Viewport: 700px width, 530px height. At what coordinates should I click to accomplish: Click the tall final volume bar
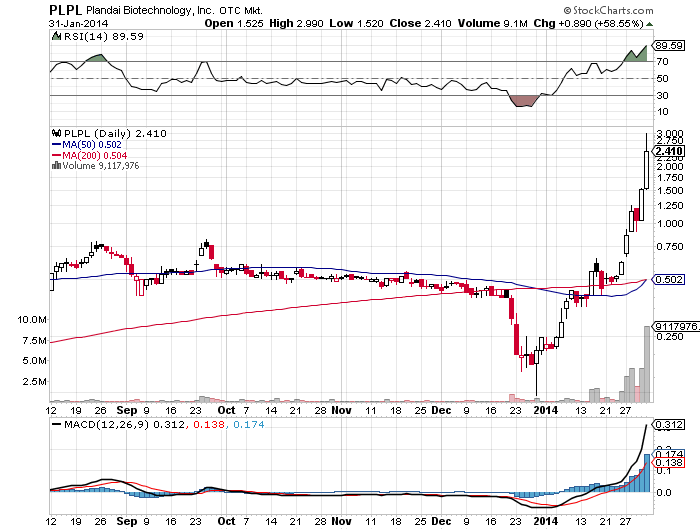(x=647, y=364)
